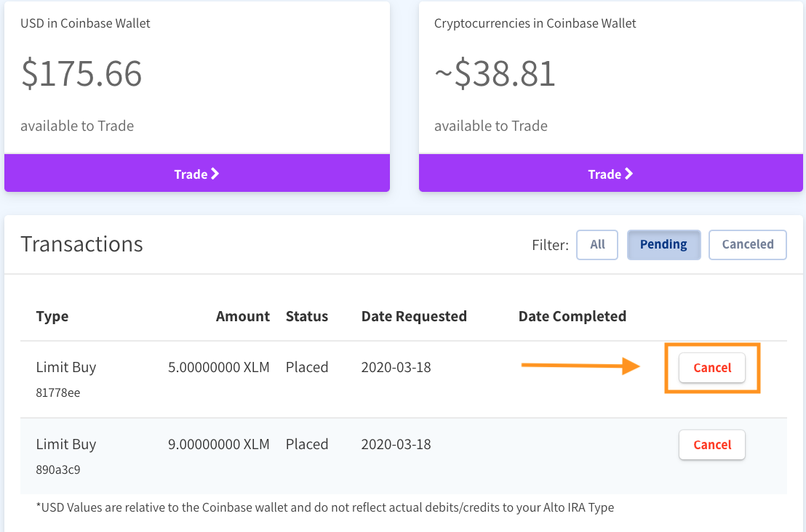Click the Date Completed column header

572,316
